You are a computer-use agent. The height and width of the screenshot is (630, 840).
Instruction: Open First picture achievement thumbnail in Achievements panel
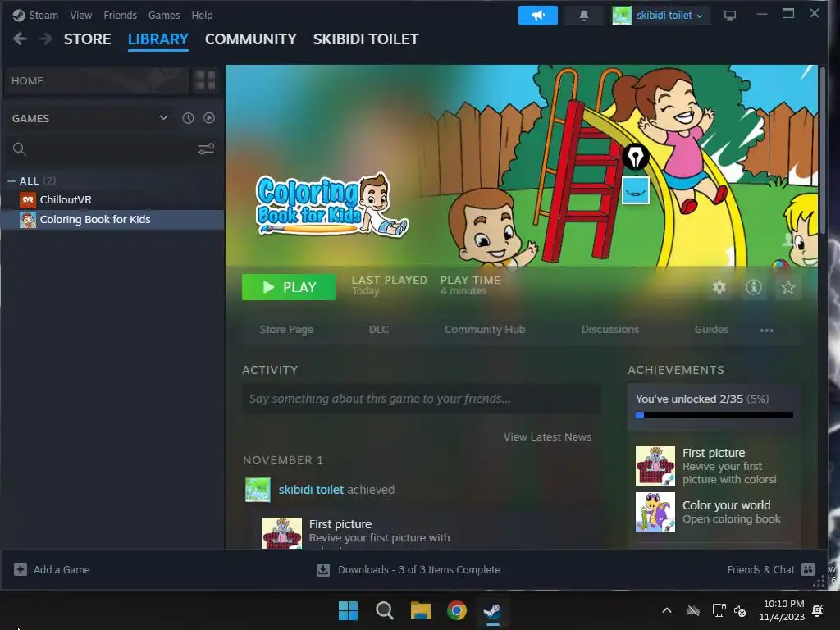click(655, 466)
